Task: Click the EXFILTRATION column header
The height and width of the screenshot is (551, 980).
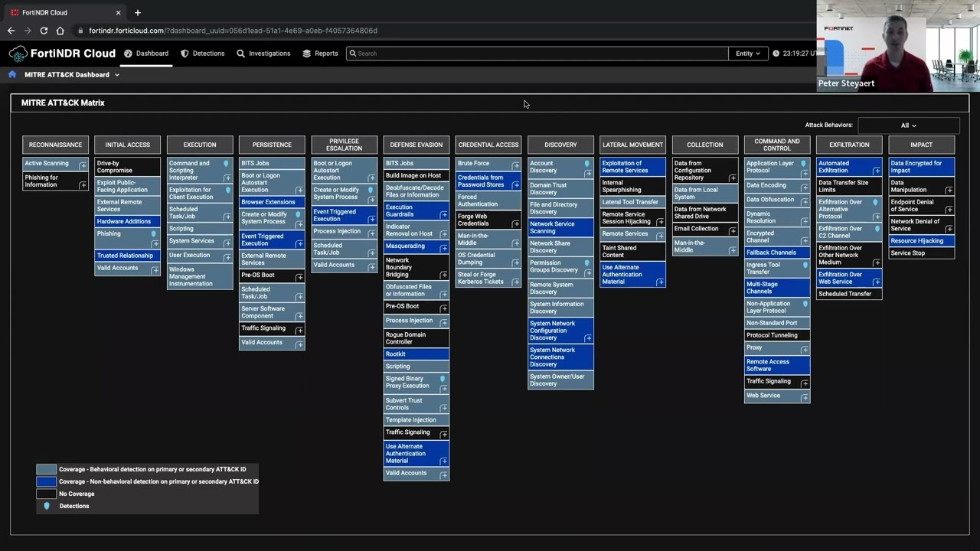Action: pyautogui.click(x=849, y=145)
